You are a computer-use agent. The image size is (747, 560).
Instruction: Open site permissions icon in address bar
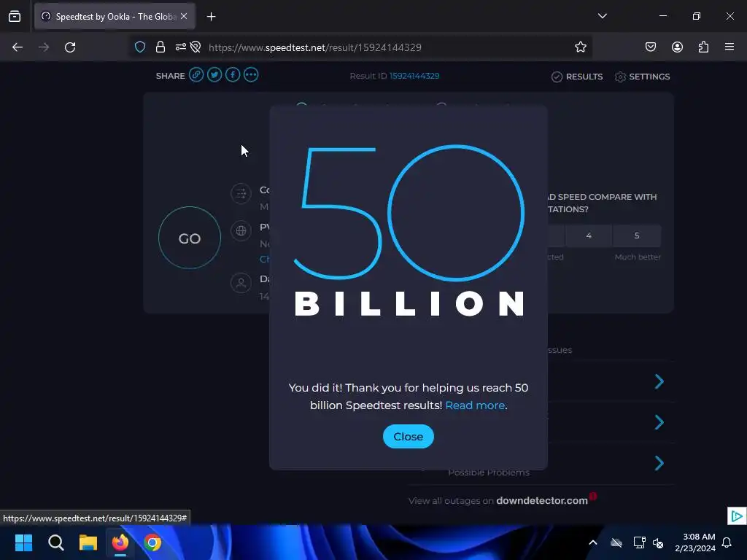[181, 47]
